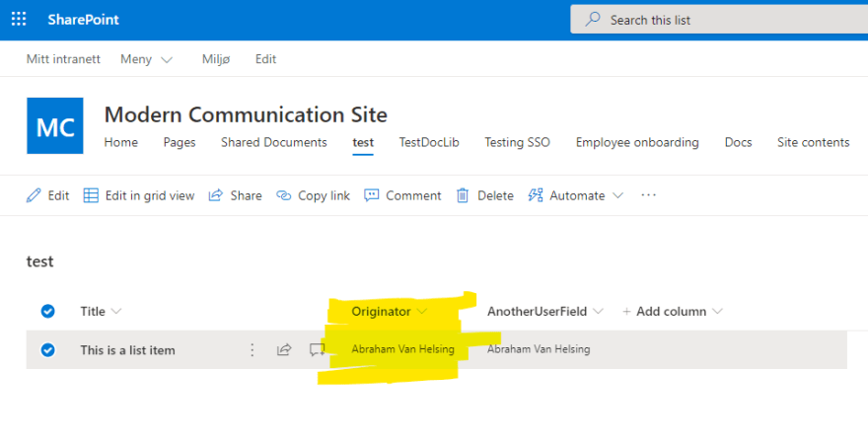Open the Title column header dropdown
868x445 pixels.
pyautogui.click(x=101, y=312)
